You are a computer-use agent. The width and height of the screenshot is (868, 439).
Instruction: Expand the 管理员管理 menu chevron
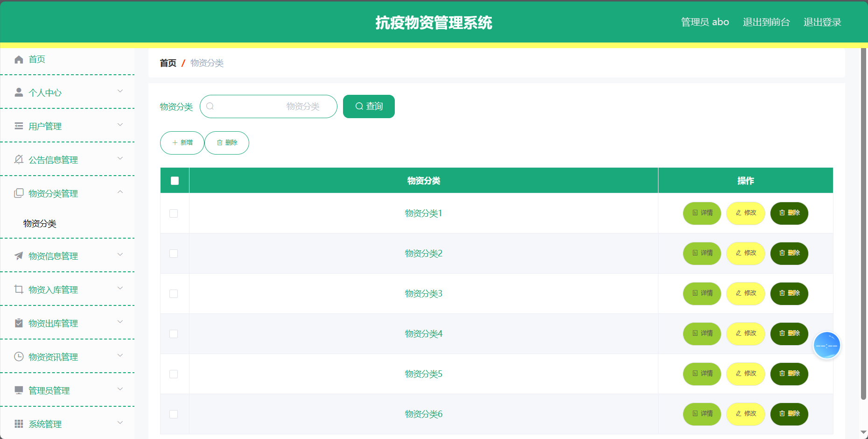point(120,389)
